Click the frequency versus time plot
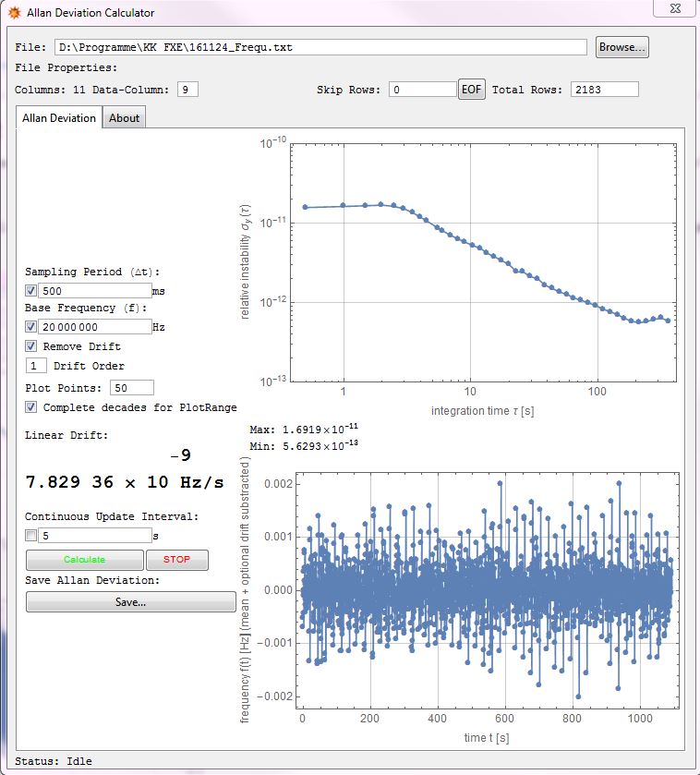This screenshot has height=775, width=700. [487, 591]
